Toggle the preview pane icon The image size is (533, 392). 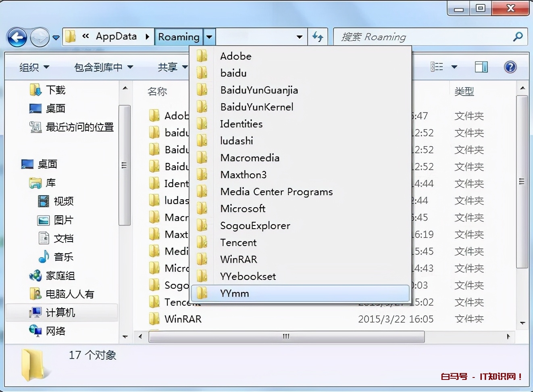[481, 67]
